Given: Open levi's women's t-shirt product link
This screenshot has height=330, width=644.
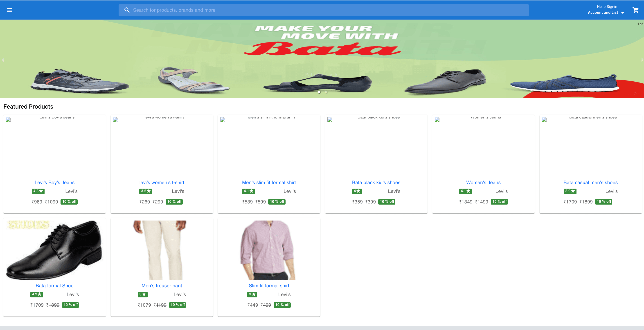Looking at the screenshot, I should (162, 183).
